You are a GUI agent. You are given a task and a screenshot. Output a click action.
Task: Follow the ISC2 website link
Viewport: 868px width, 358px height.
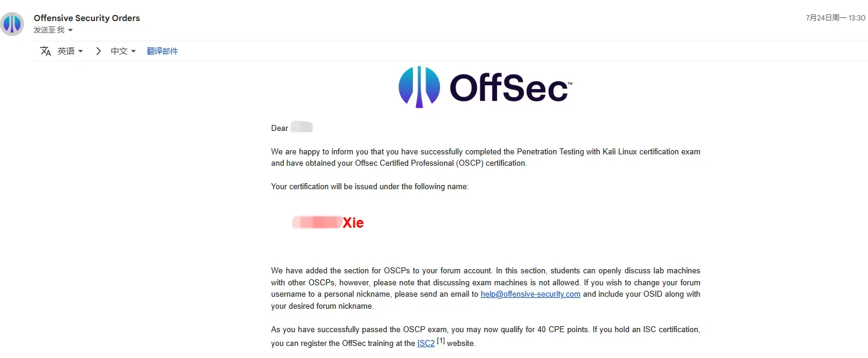tap(426, 344)
